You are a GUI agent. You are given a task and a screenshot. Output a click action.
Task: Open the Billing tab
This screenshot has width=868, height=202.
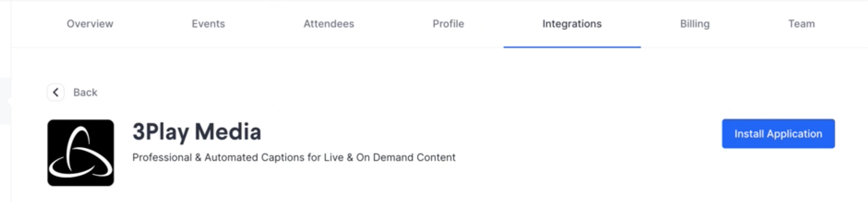click(x=695, y=24)
